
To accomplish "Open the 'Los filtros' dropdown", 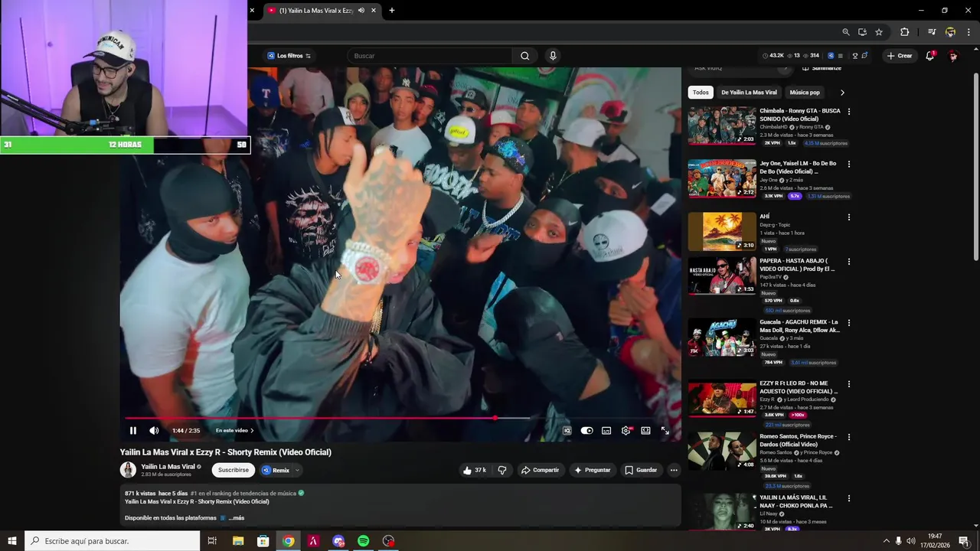I will click(x=289, y=56).
